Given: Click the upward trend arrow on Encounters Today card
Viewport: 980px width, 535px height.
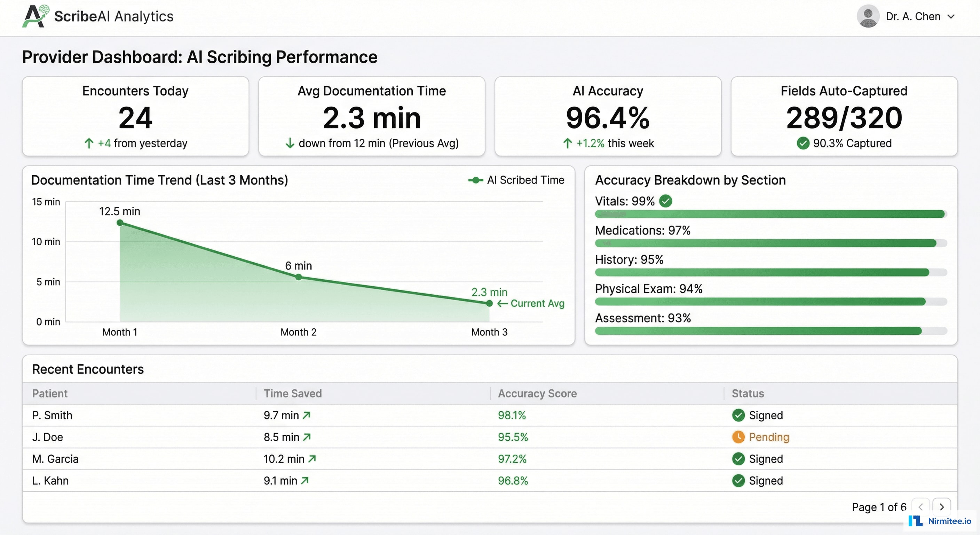Looking at the screenshot, I should pos(89,144).
